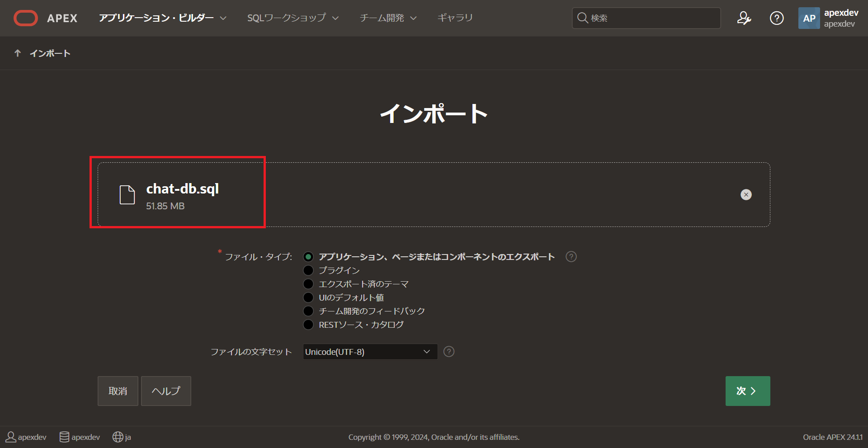Click the up-arrow breadcrumb icon

pos(18,53)
